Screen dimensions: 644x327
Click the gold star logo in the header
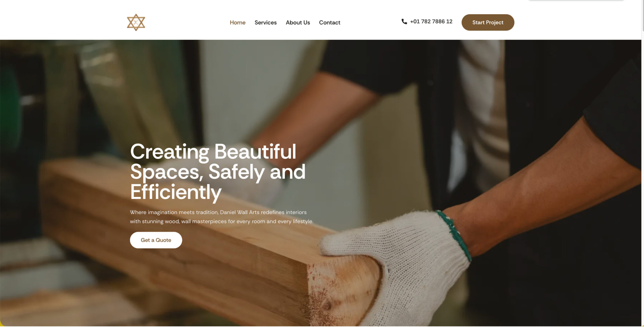(x=136, y=22)
